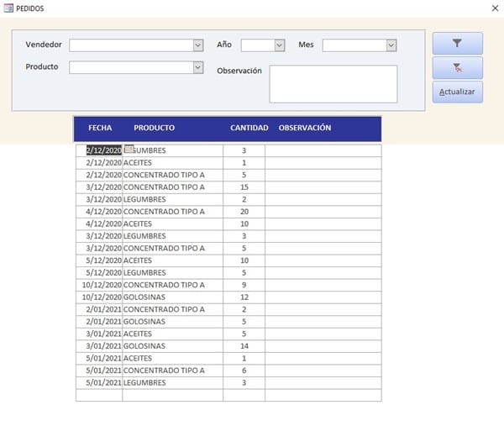The width and height of the screenshot is (504, 426).
Task: Click the clear filter funnel icon
Action: tap(457, 68)
